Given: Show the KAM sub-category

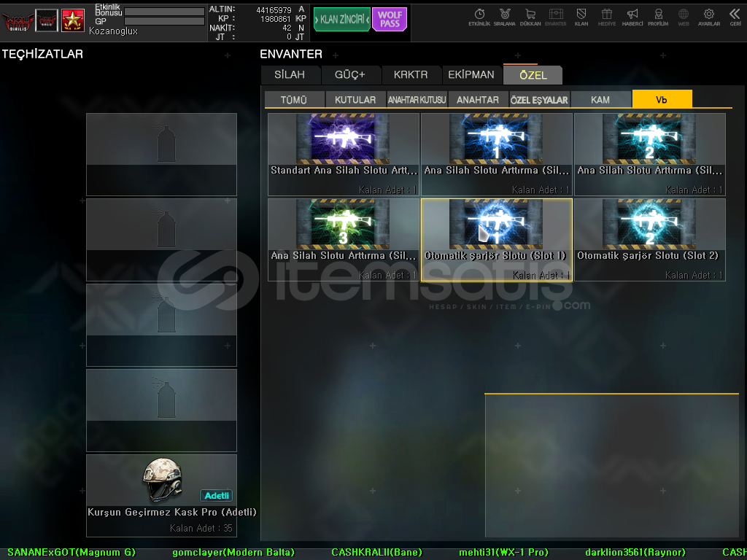Looking at the screenshot, I should tap(600, 99).
